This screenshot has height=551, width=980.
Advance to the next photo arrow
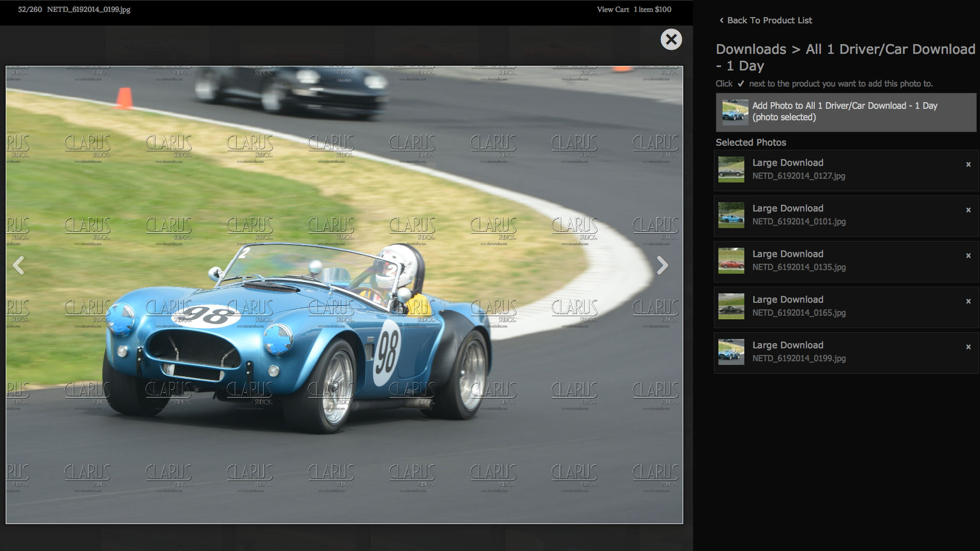point(662,265)
